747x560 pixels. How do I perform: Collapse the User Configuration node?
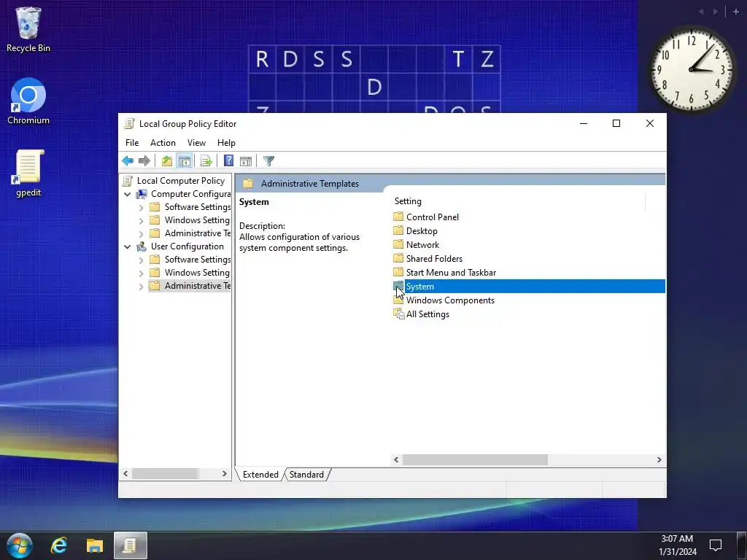(x=127, y=246)
